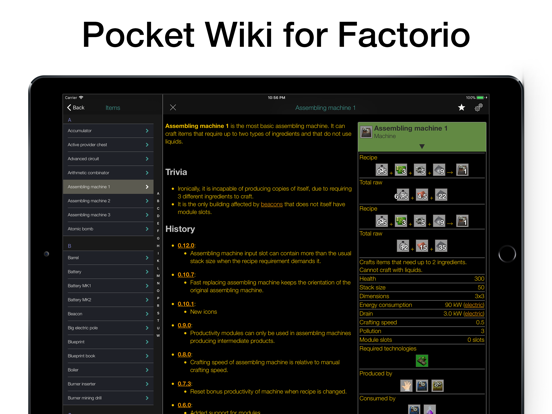
Task: Open the Beacon list item
Action: (108, 314)
